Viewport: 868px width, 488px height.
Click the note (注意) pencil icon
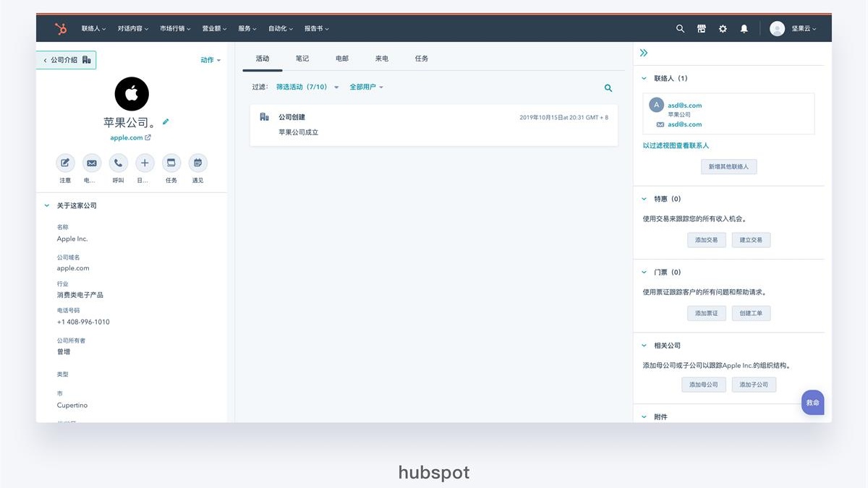pyautogui.click(x=65, y=163)
